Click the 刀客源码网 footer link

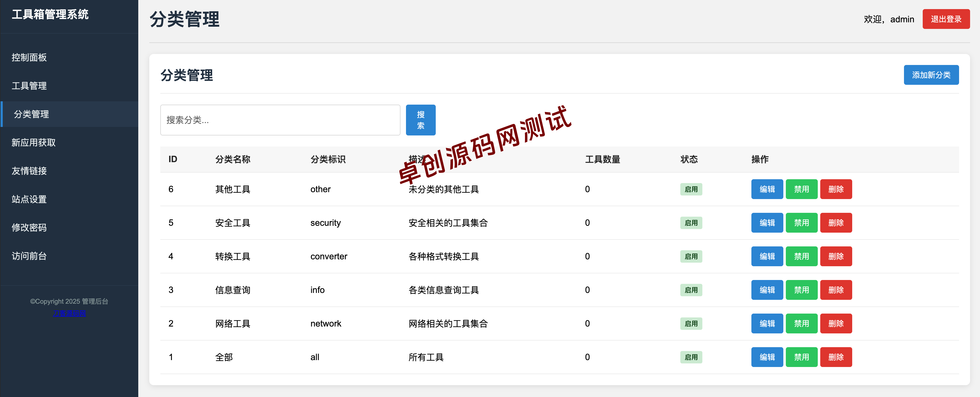(69, 313)
